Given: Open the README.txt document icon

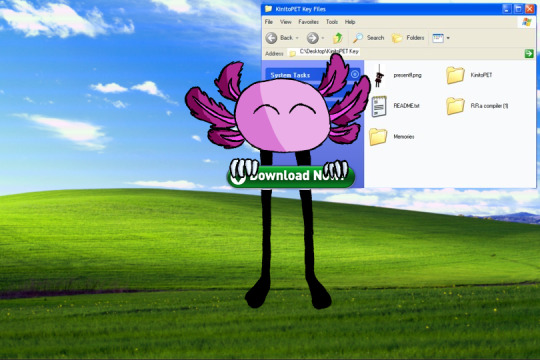Looking at the screenshot, I should click(x=379, y=106).
